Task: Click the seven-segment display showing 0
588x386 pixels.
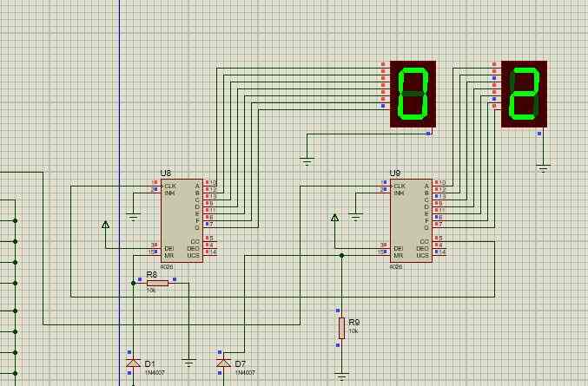Action: 413,94
